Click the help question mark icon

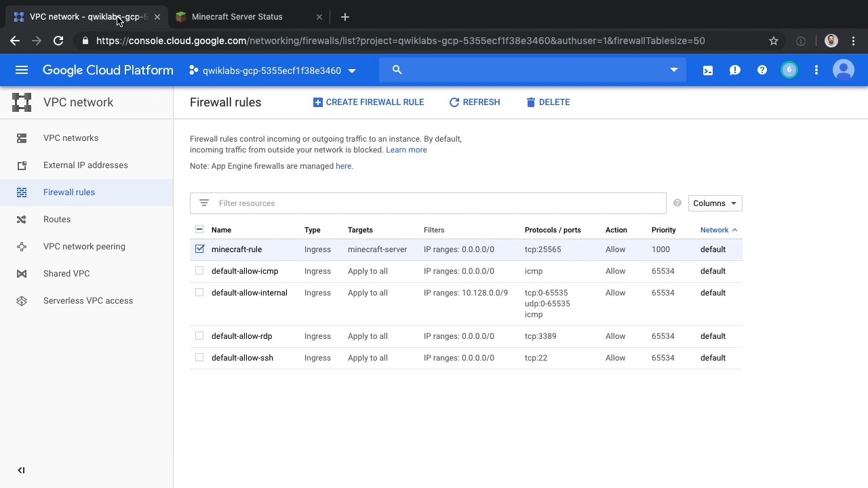coord(762,70)
